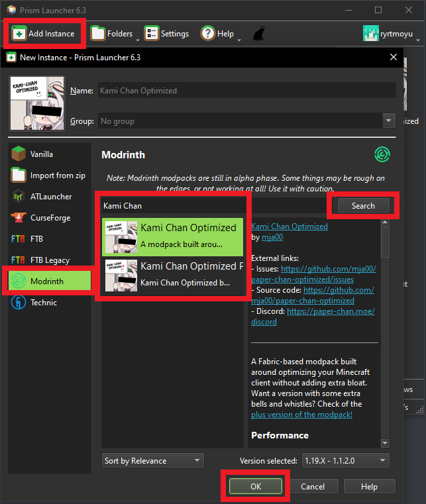426x504 pixels.
Task: Open the ryrtmoyu account dropdown
Action: [392, 33]
